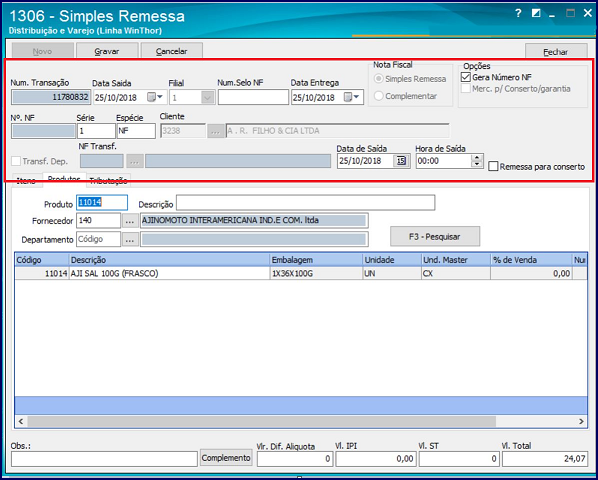Click the window restore-down icon in title bar
This screenshot has width=598, height=480.
(536, 14)
